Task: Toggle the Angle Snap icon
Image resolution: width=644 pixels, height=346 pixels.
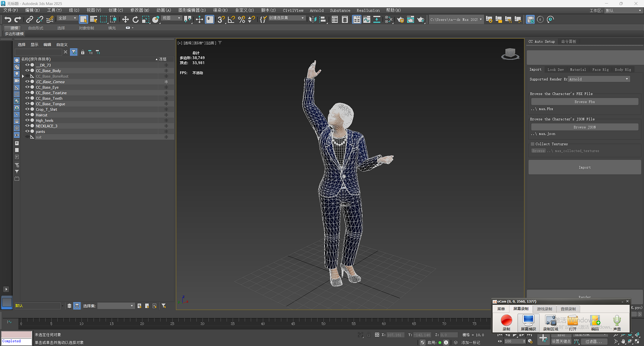Action: 231,19
